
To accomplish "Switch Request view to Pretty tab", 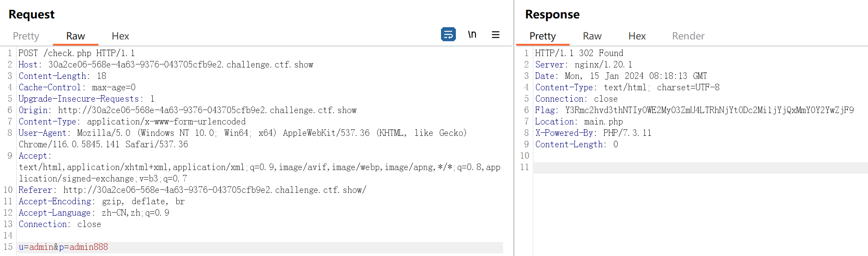I will [x=26, y=36].
